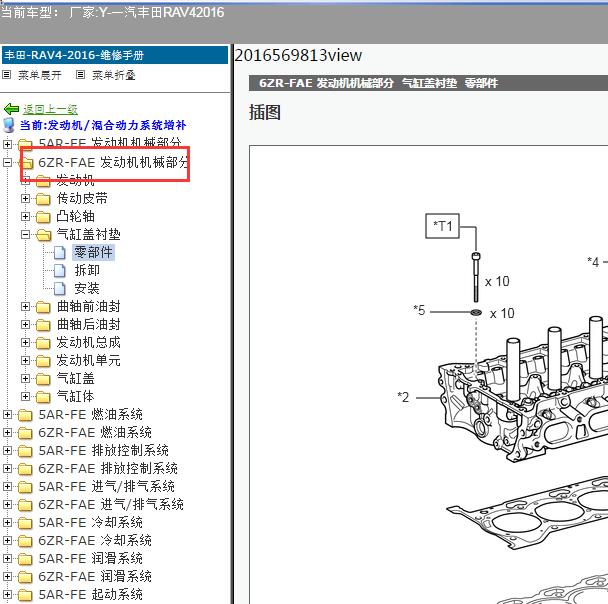
Task: Click the 6ZR-FAE 发动机机械部分 气缸盖衬垫 零部件 banner
Action: click(428, 83)
